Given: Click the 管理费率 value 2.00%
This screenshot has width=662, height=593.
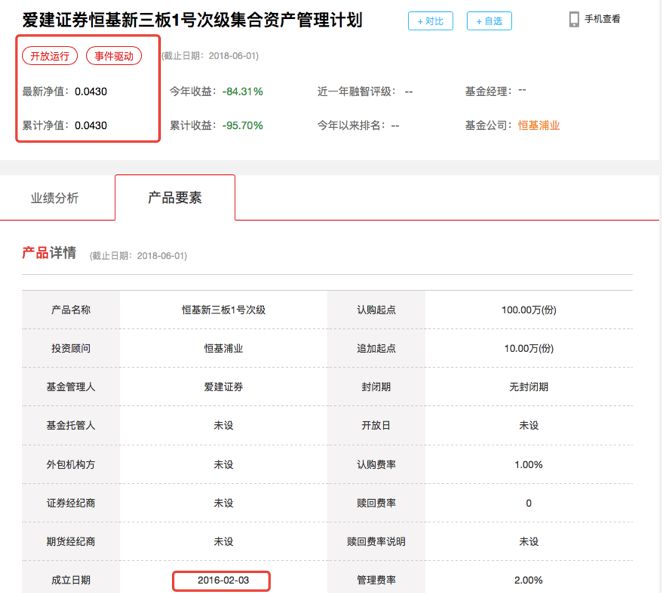Looking at the screenshot, I should [x=529, y=580].
